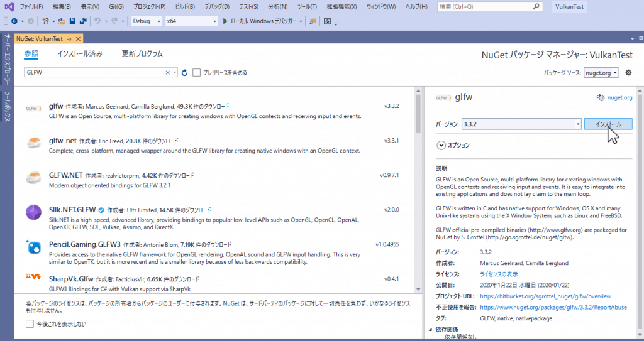Click the window layout icon in the toolbar
644x341 pixels.
point(327,21)
